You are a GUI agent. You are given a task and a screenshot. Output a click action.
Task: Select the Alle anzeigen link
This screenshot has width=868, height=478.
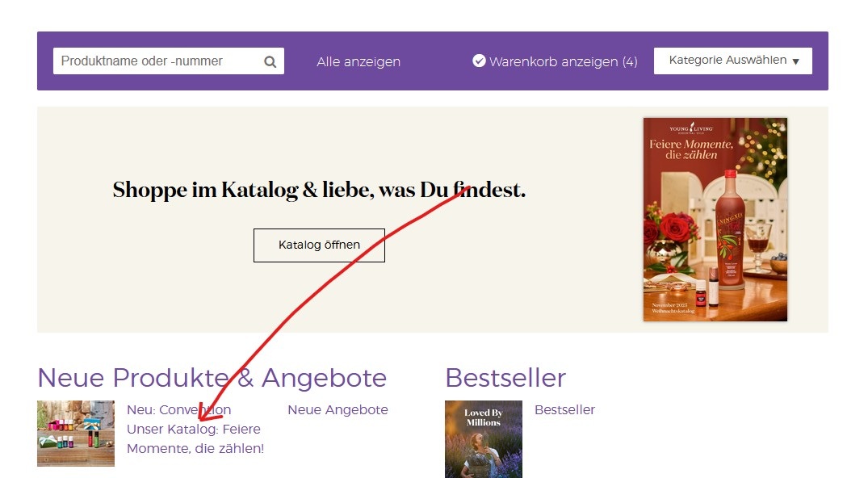tap(359, 61)
